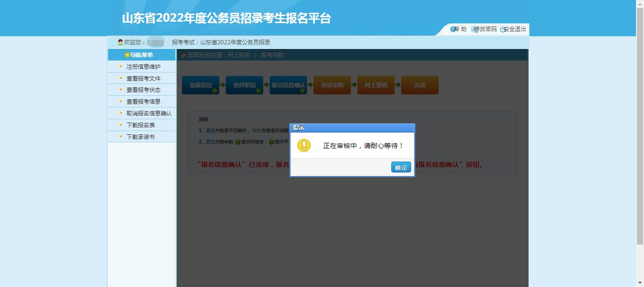
Task: Select 下载报名表 to download the form
Action: coord(140,125)
